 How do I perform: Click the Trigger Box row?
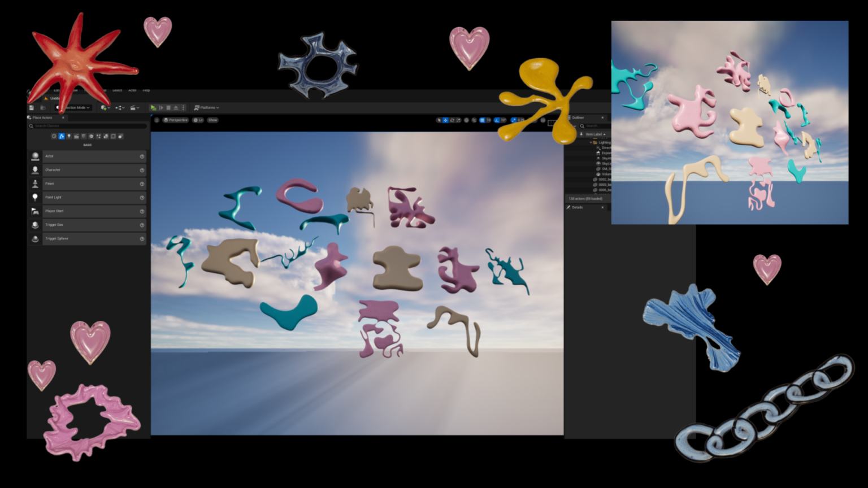[88, 225]
